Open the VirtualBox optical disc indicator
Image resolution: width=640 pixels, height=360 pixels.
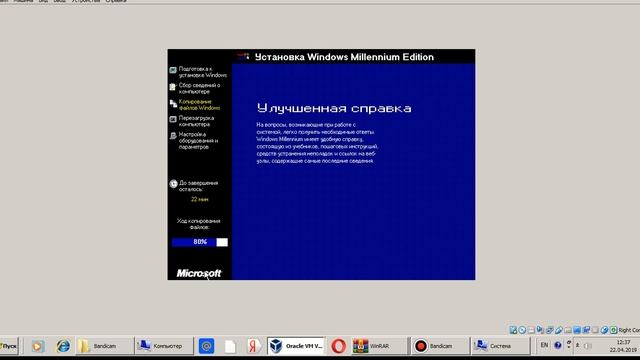pyautogui.click(x=522, y=330)
